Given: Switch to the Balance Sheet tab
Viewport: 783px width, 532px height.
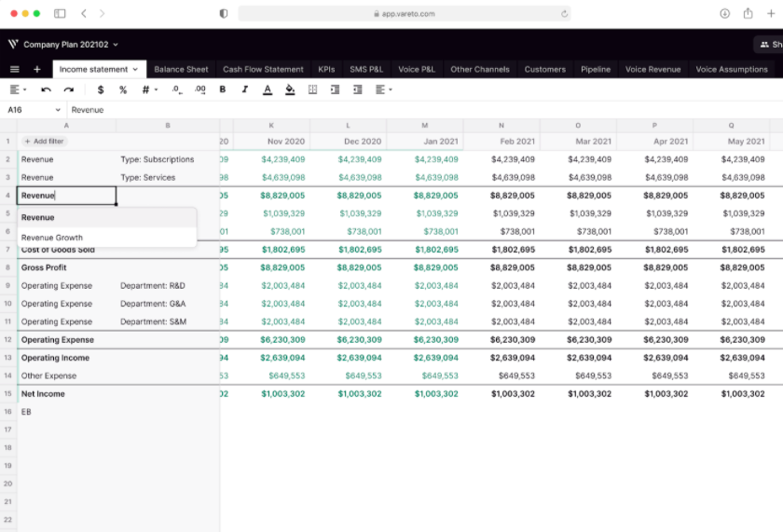Looking at the screenshot, I should [x=181, y=69].
